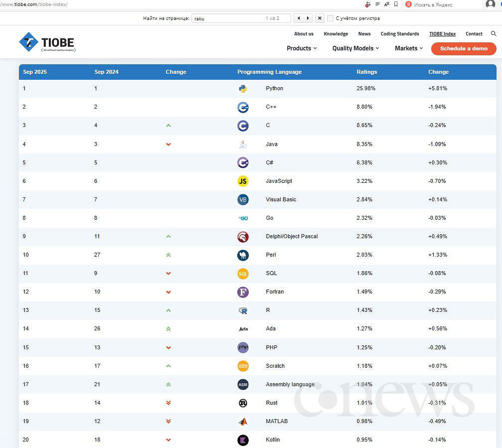Click the C++ logo icon
502x448 pixels.
point(243,107)
